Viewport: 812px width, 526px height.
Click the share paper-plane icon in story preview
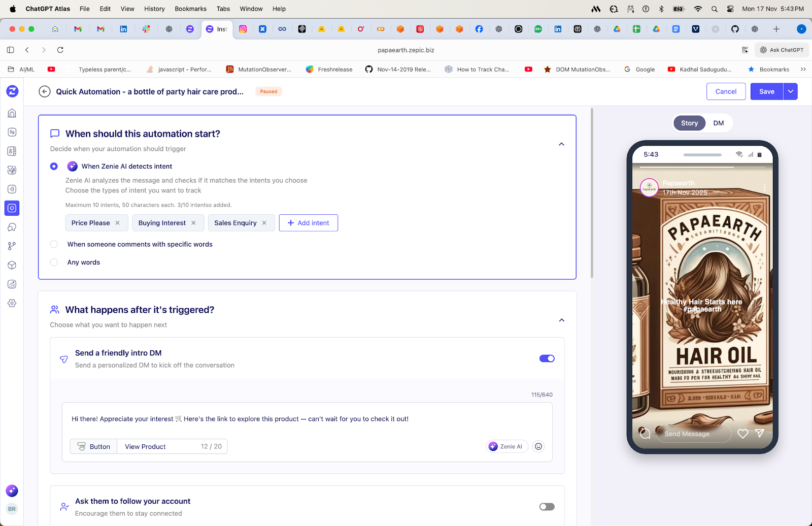click(x=760, y=433)
